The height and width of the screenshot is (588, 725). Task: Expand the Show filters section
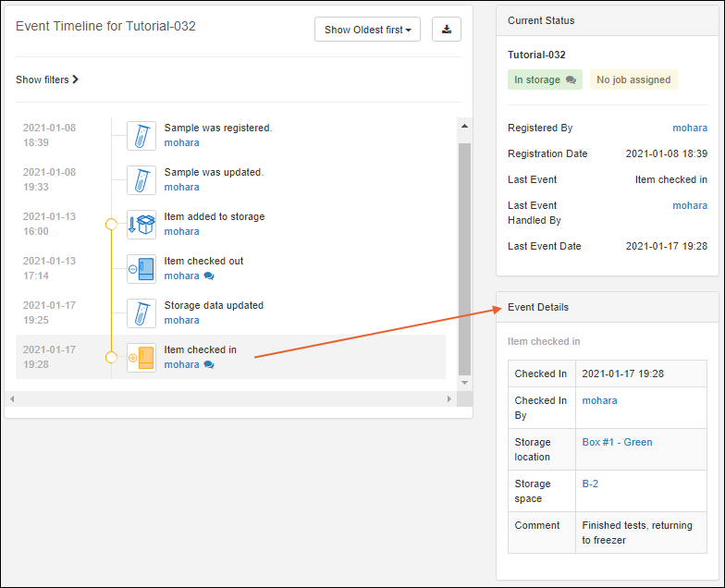tap(47, 80)
